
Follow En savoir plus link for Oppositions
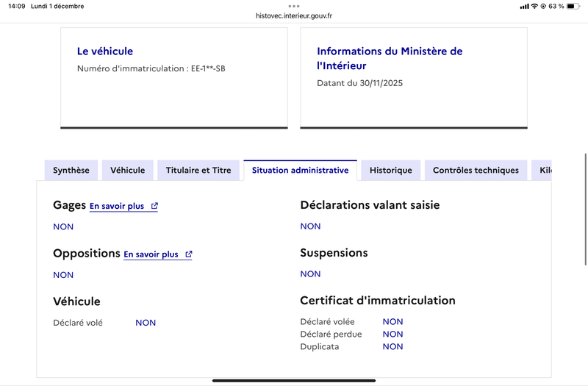pos(151,254)
